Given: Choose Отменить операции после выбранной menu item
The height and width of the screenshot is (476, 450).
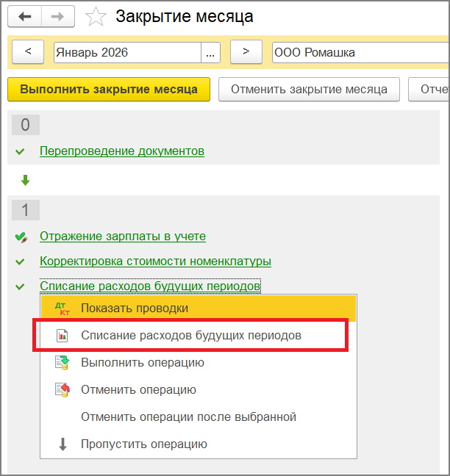Looking at the screenshot, I should point(188,417).
